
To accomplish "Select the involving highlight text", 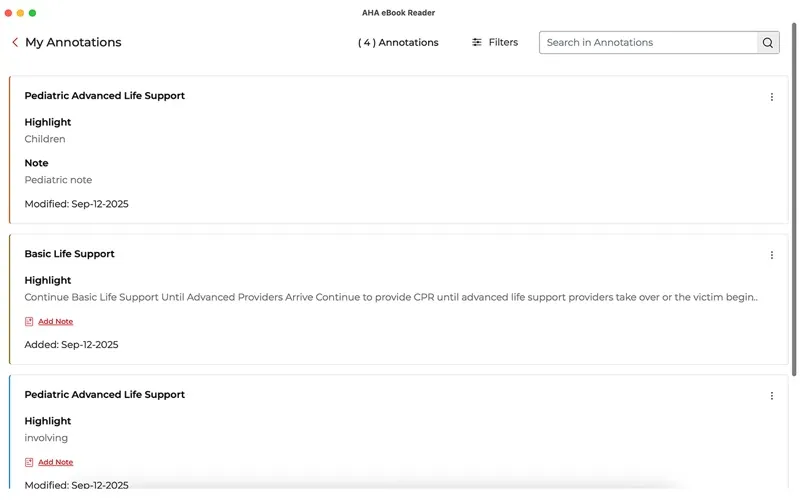I will click(46, 438).
